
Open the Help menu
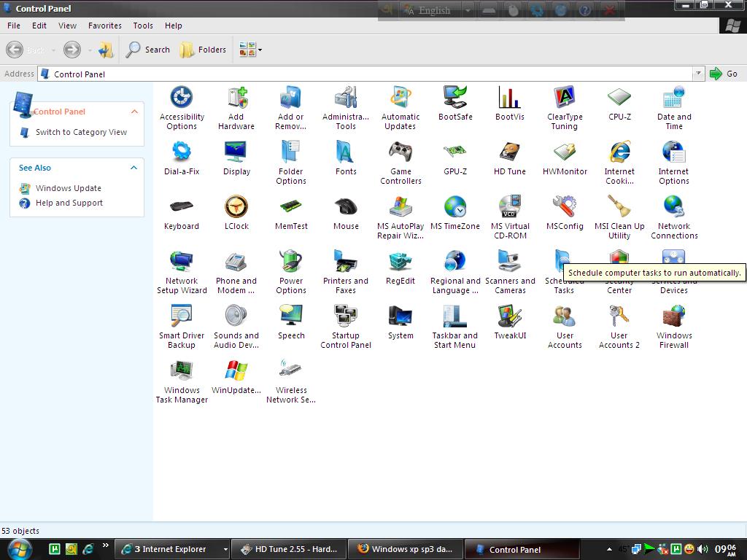coord(174,26)
